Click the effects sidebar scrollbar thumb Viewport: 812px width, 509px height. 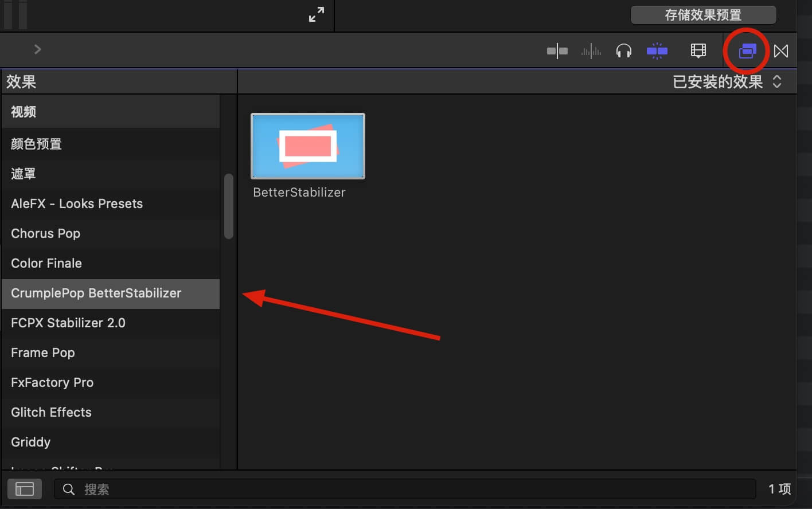tap(229, 206)
